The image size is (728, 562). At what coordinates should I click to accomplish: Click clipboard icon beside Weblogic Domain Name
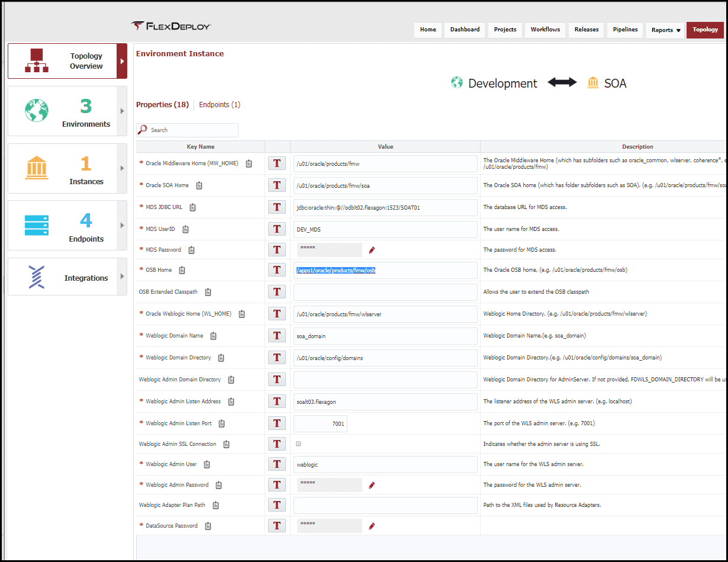click(213, 336)
